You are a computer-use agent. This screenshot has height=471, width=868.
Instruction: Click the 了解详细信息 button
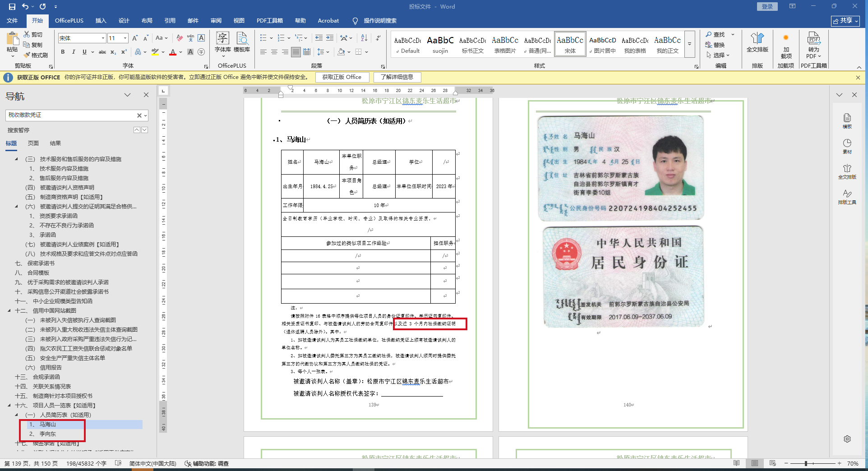397,77
